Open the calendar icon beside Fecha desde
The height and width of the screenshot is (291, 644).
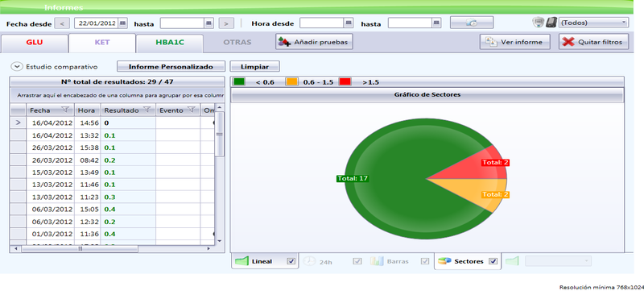coord(122,23)
